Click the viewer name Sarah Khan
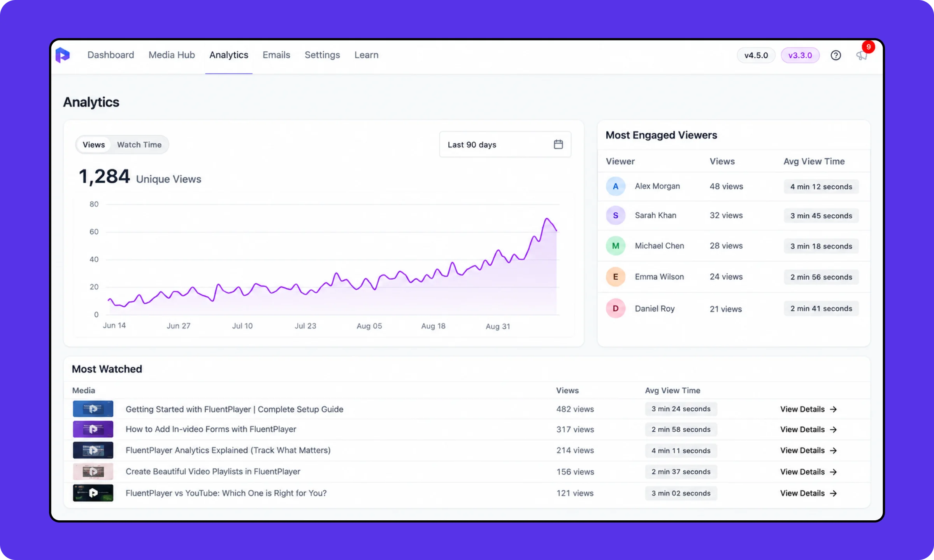 pos(656,215)
